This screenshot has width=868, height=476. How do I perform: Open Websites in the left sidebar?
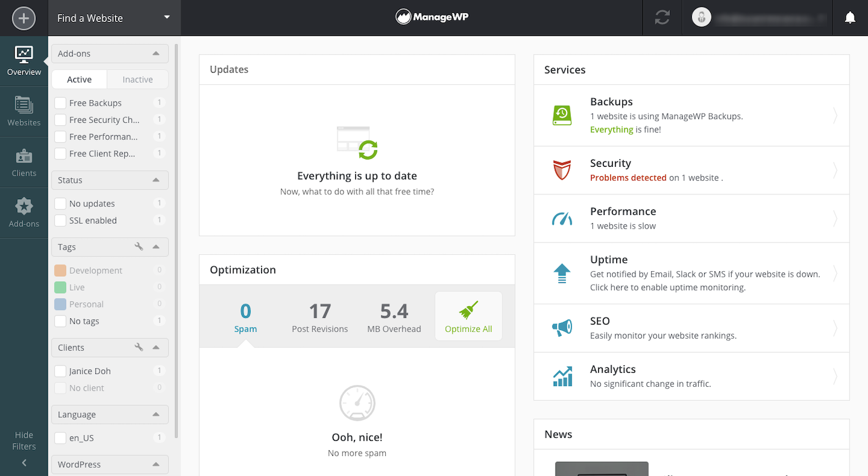click(x=24, y=111)
